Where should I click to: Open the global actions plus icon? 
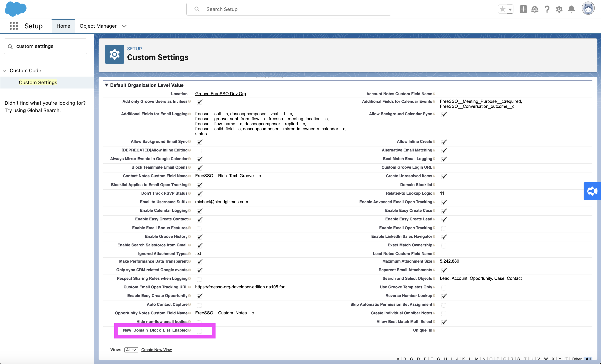tap(523, 9)
